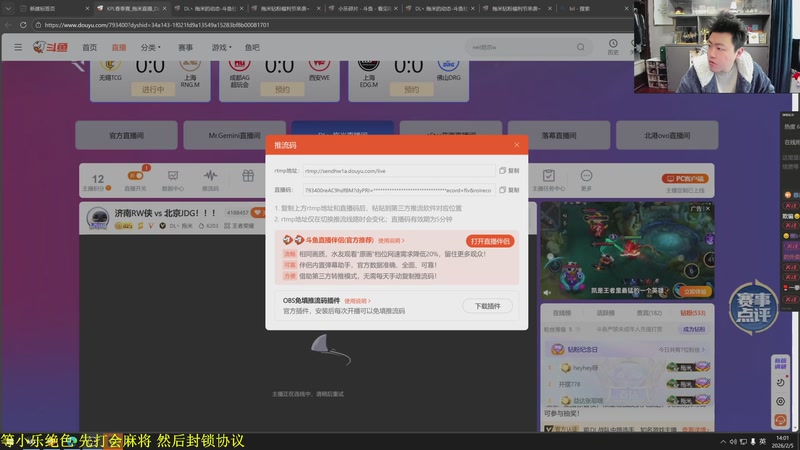The height and width of the screenshot is (450, 800).
Task: Open the 历史 clock icon
Action: (613, 47)
